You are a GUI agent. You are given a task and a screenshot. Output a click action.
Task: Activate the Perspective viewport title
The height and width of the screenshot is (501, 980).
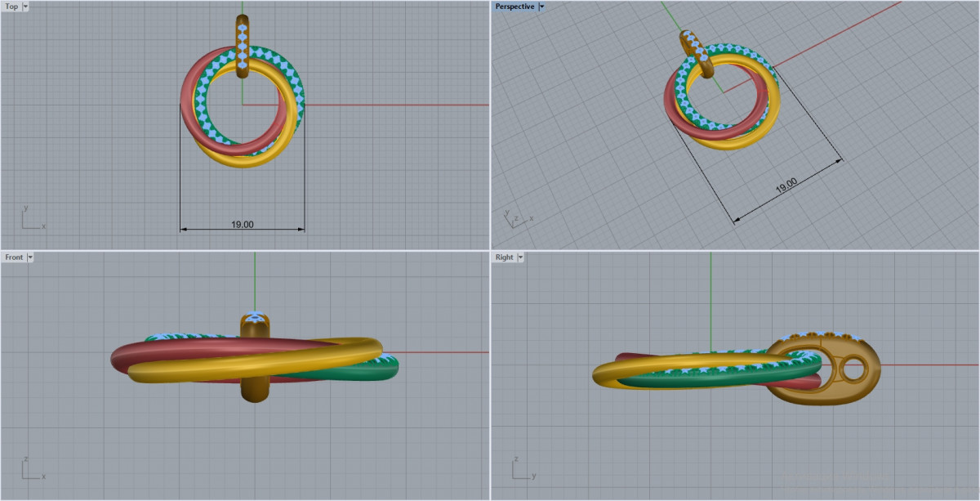coord(514,7)
